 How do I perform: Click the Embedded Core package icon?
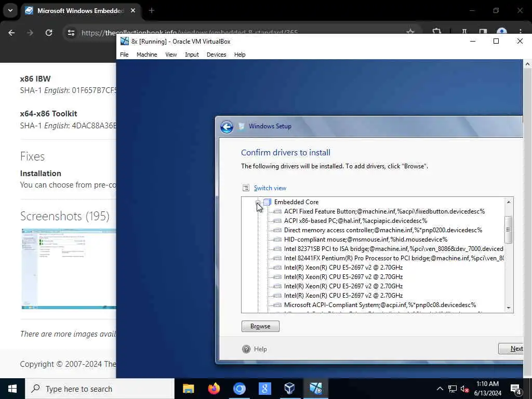click(x=268, y=202)
